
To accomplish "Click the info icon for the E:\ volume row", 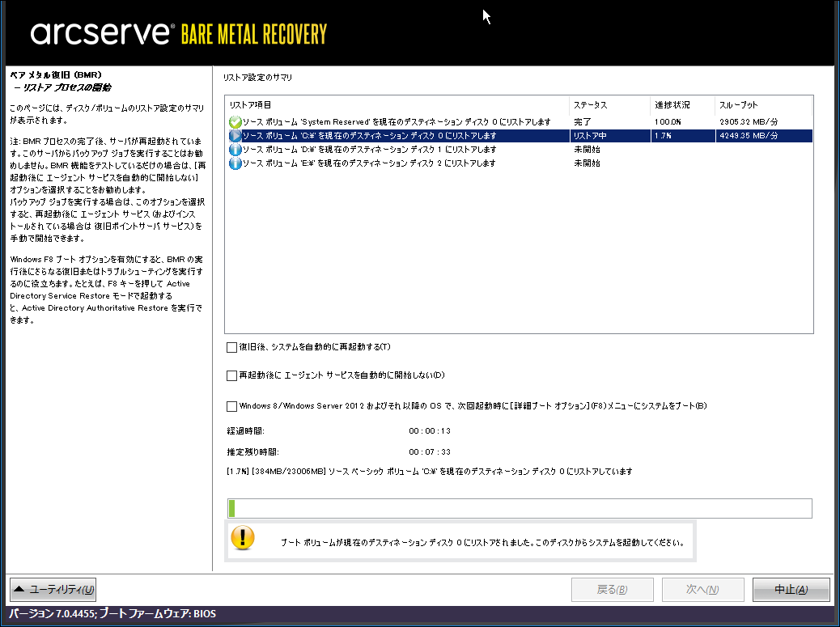I will point(235,163).
